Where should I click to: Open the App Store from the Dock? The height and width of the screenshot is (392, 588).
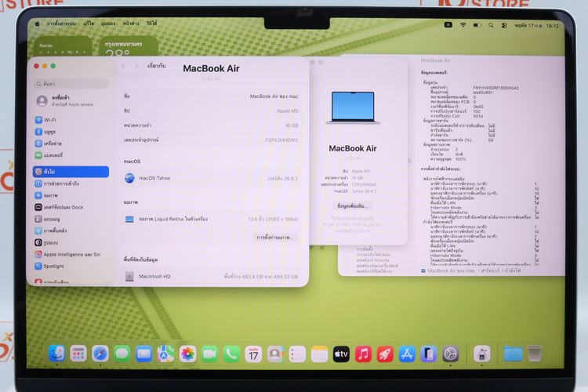pyautogui.click(x=407, y=354)
